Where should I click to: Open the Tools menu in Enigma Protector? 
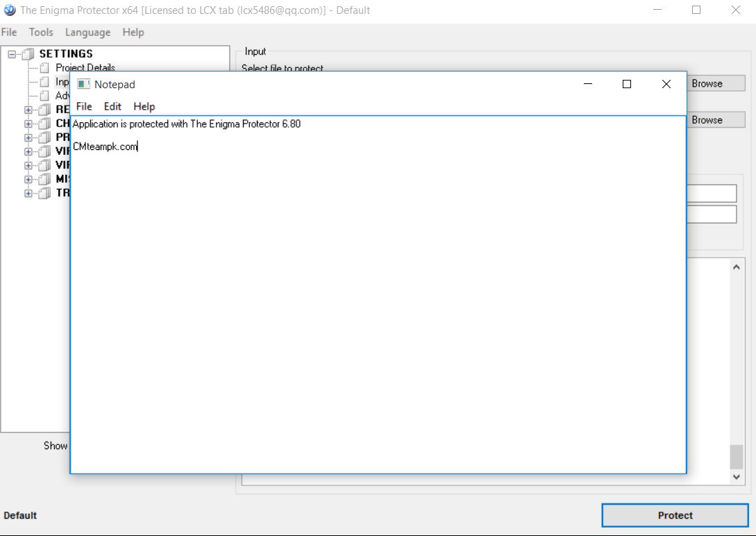coord(41,33)
